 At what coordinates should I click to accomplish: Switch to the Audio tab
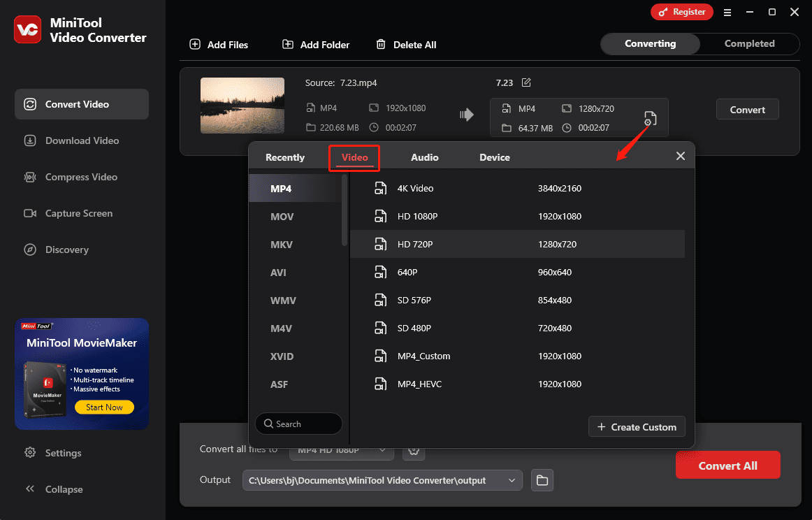(x=425, y=157)
